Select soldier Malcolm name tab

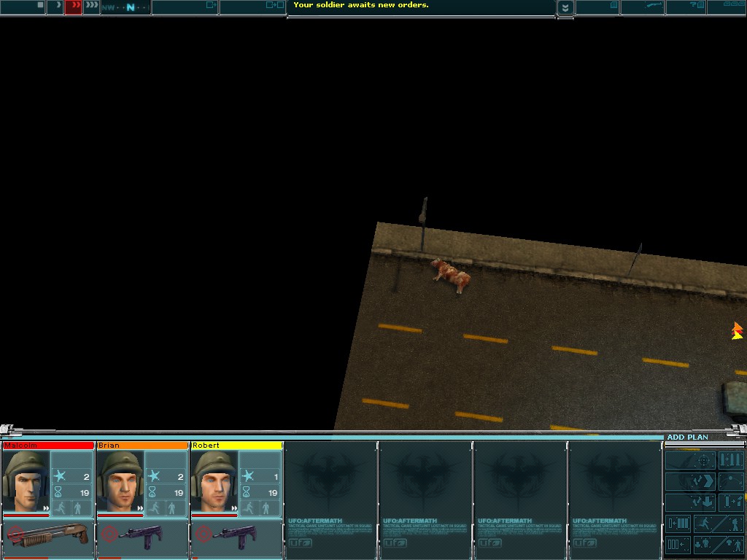coord(48,446)
